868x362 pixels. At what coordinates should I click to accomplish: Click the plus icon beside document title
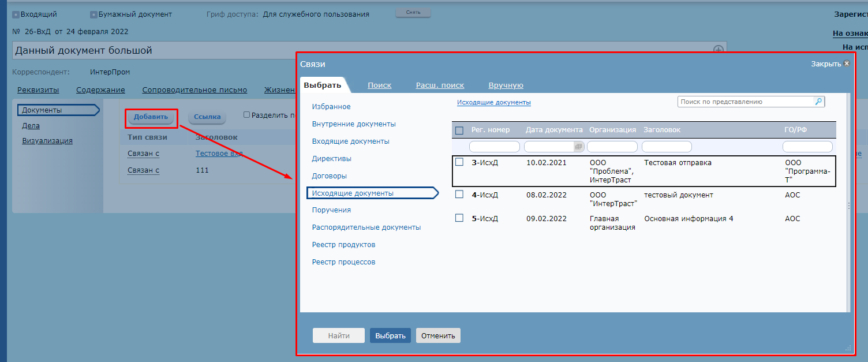(719, 50)
